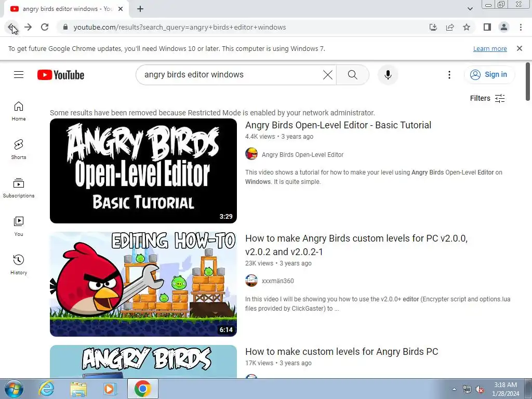Viewport: 532px width, 399px height.
Task: Clear the search query with the X
Action: tap(328, 75)
